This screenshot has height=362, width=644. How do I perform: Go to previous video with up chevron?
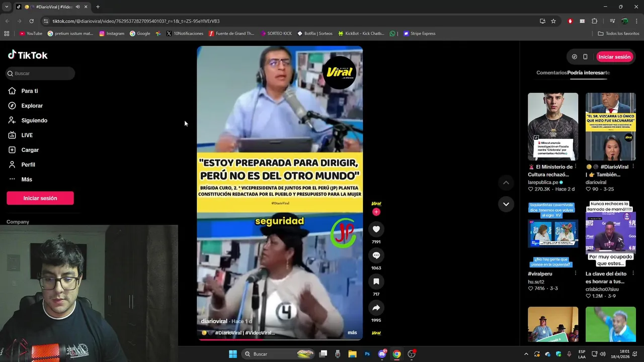(506, 183)
